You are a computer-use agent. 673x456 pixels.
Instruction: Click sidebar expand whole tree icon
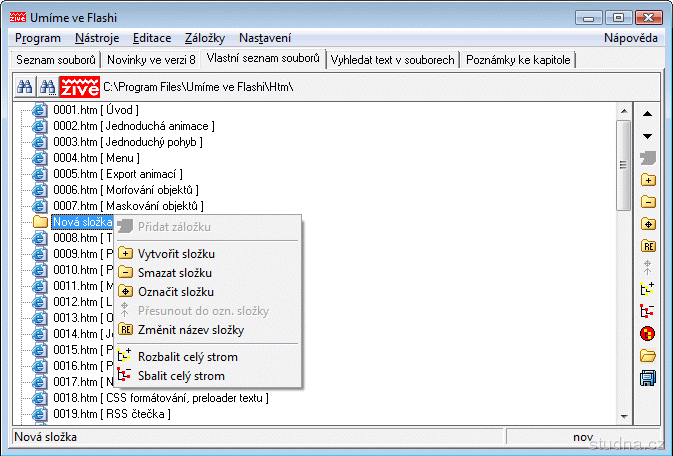[x=647, y=289]
